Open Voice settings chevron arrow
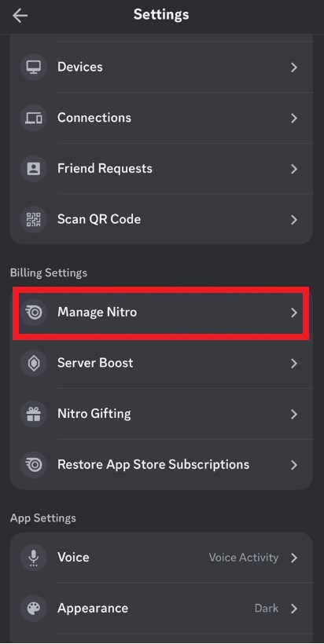The height and width of the screenshot is (644, 324). point(294,558)
